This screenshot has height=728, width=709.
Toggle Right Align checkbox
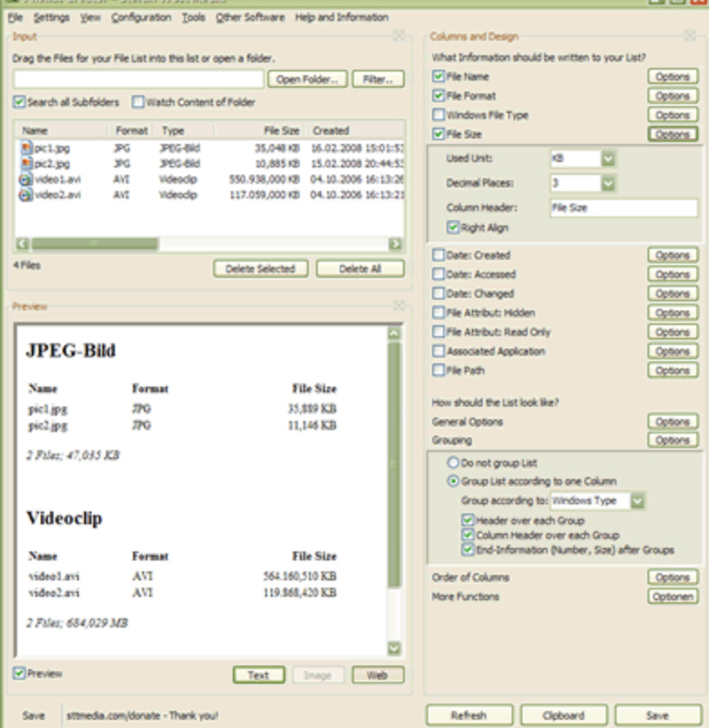tap(453, 227)
